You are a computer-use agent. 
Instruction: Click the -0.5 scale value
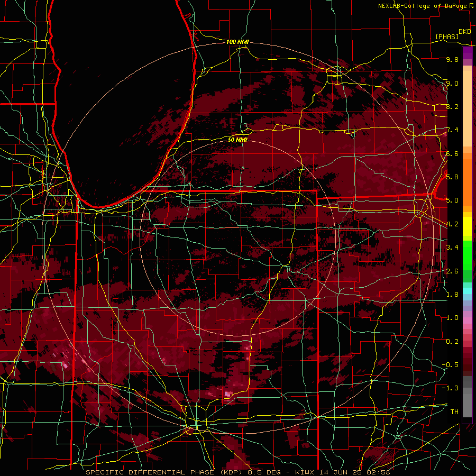[x=450, y=365]
